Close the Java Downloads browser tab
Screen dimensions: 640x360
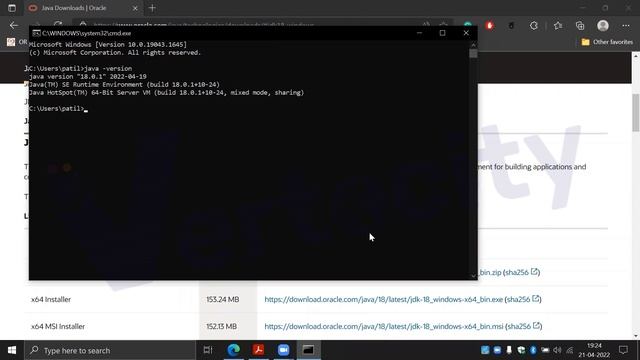pos(135,8)
